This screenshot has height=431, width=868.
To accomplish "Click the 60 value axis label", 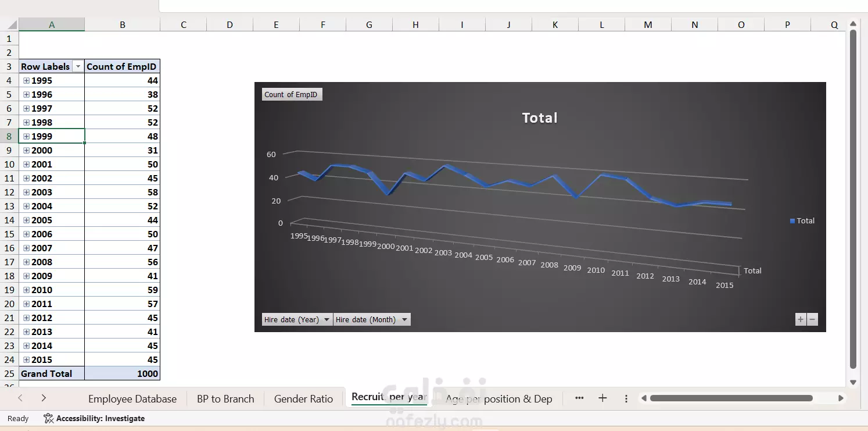I will (x=271, y=154).
